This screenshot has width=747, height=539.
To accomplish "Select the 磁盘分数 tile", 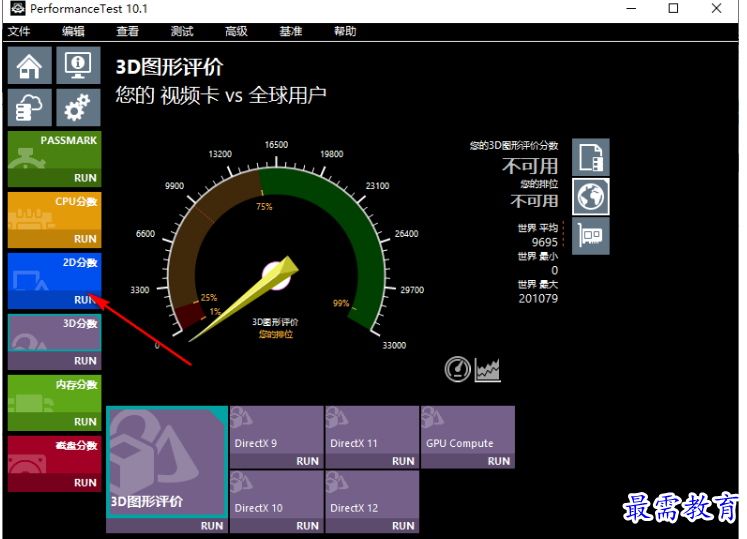I will 54,455.
